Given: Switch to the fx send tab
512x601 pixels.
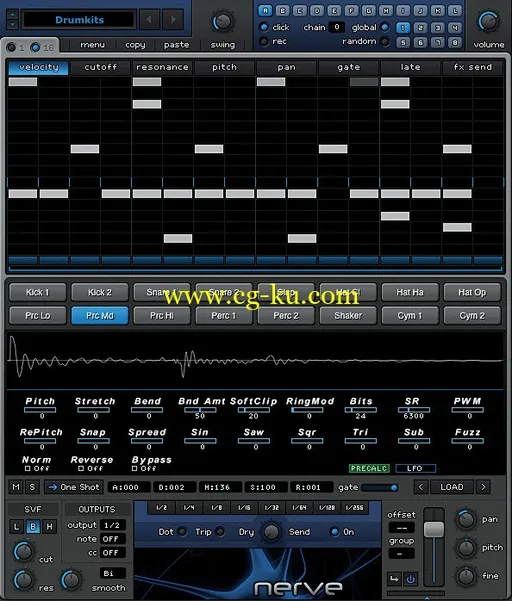Looking at the screenshot, I should coord(473,67).
